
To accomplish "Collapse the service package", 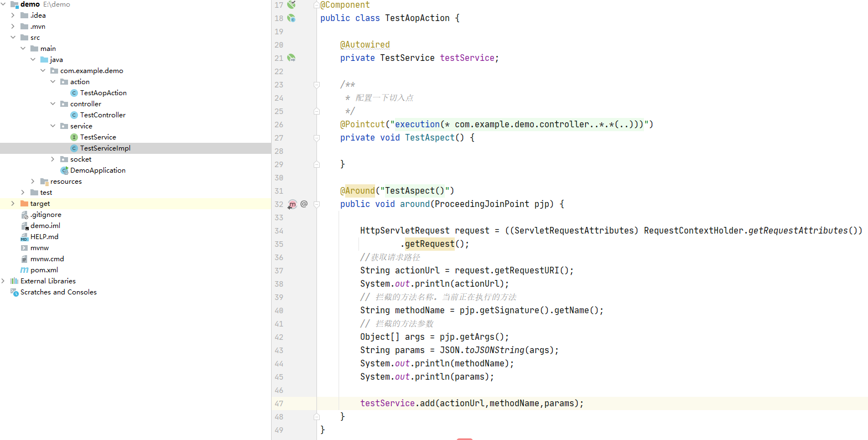I will click(53, 126).
